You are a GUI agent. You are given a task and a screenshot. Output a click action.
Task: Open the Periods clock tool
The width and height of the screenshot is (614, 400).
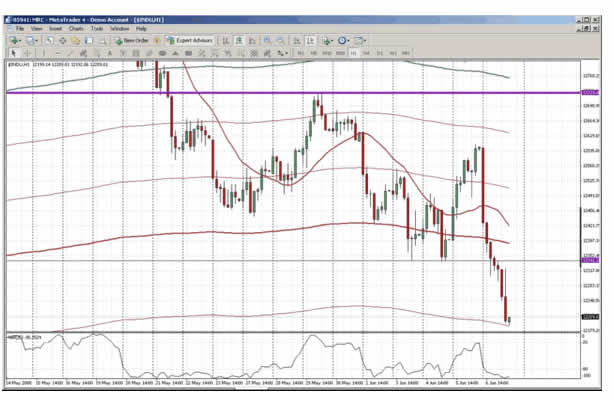click(x=341, y=40)
